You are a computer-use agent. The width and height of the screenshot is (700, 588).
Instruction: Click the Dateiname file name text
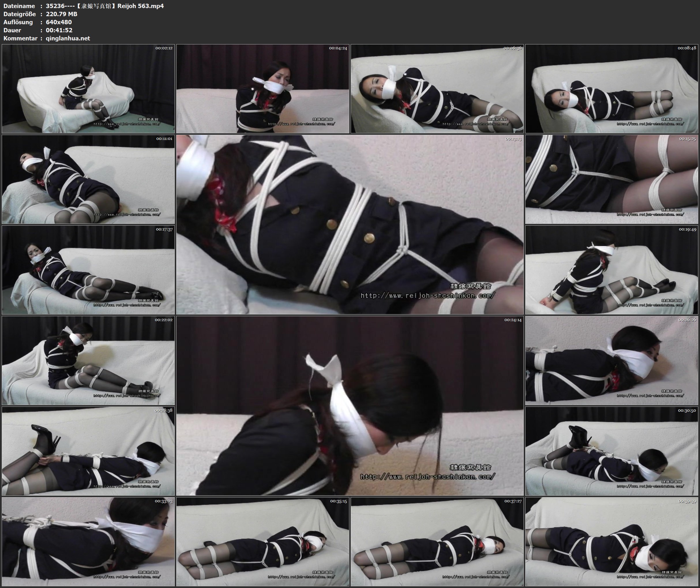tap(104, 6)
